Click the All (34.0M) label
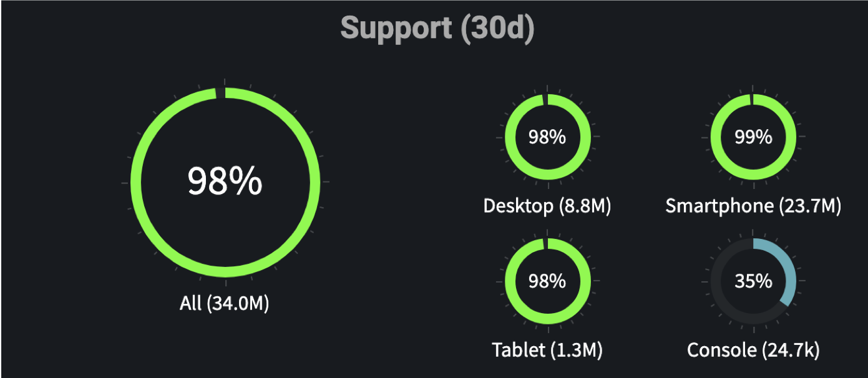 click(x=225, y=303)
